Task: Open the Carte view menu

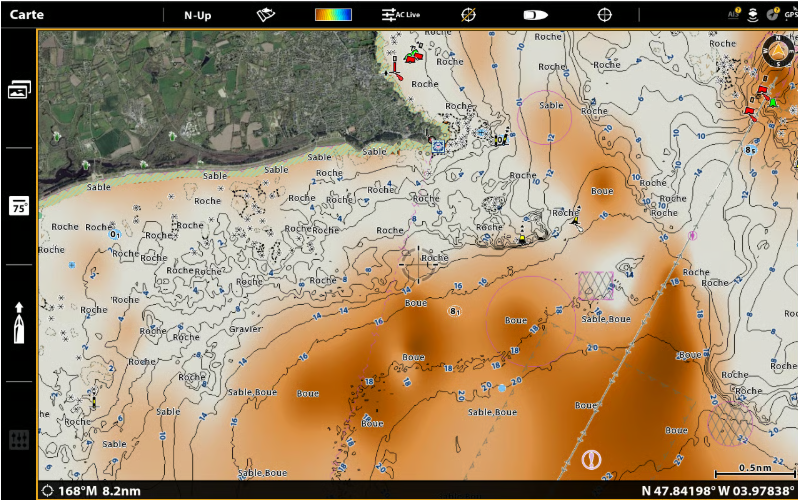Action: point(26,14)
